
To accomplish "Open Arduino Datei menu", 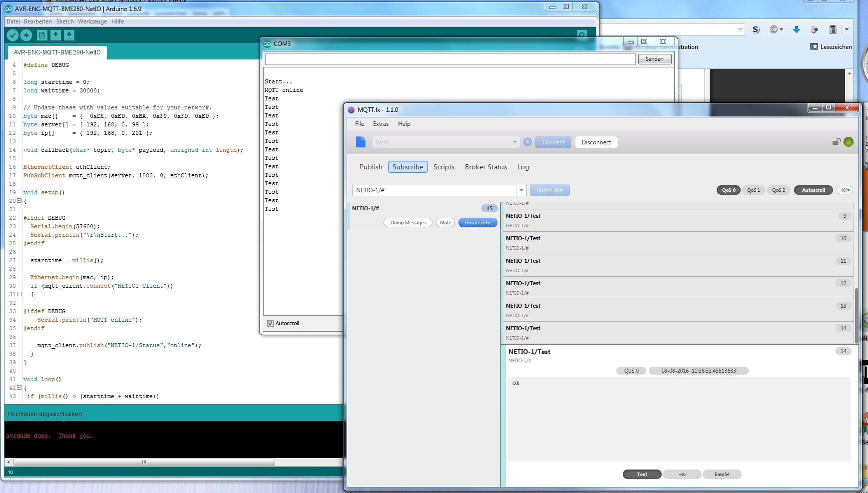I will 13,21.
